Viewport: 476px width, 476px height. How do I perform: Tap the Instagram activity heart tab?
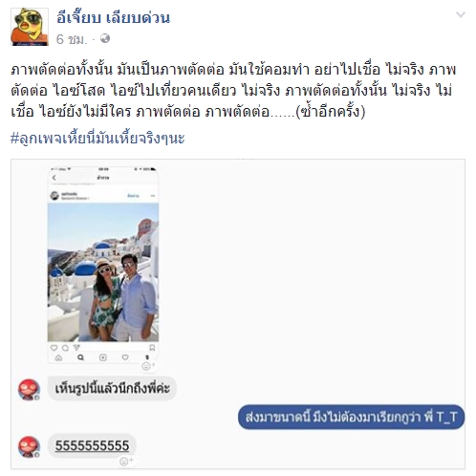coord(125,357)
